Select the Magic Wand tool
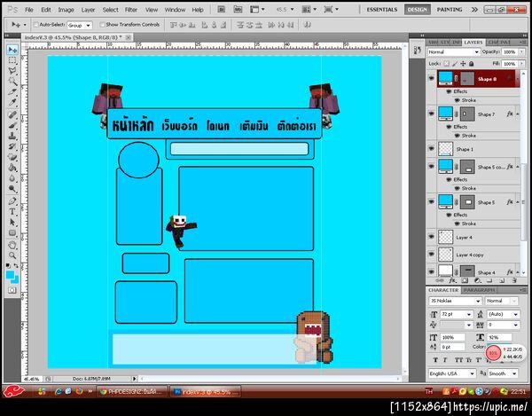532x416 pixels. [x=12, y=82]
